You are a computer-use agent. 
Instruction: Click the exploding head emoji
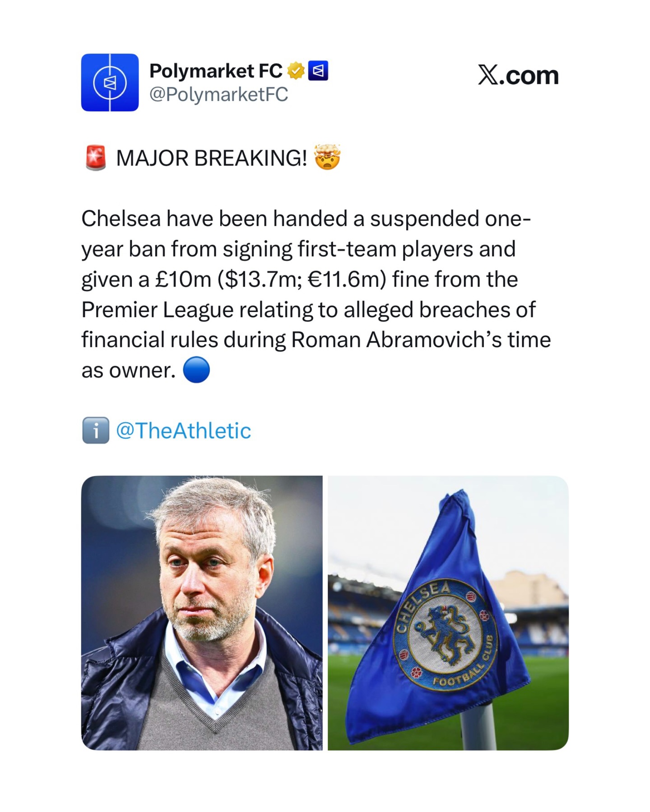[x=327, y=157]
